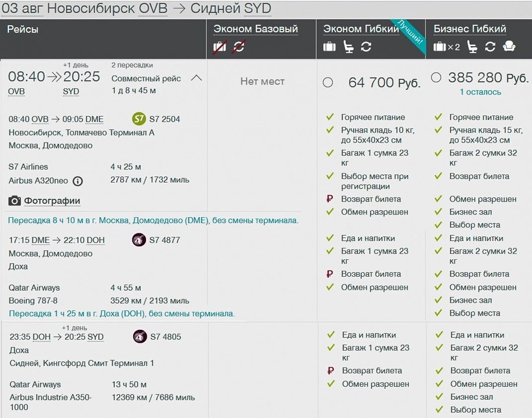Viewport: 532px width, 418px height.
Task: Open the Бизнес Гибкий tariff column
Action: [470, 29]
